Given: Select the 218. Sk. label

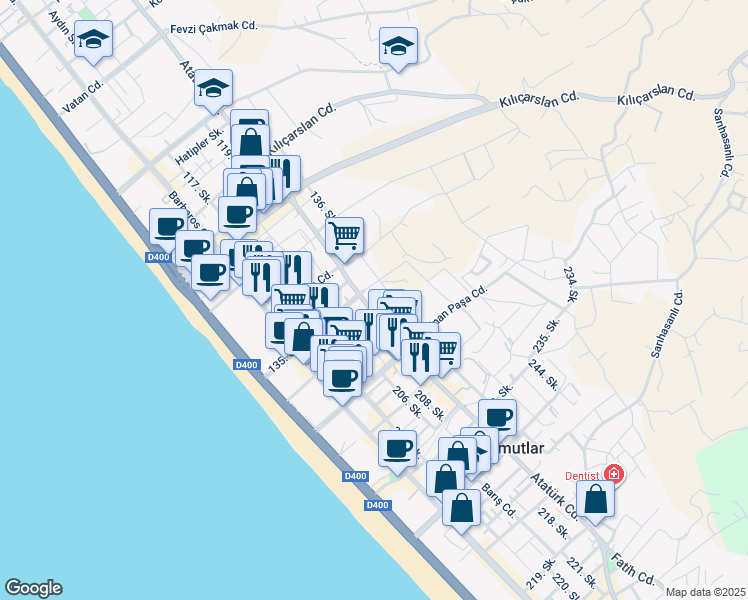Looking at the screenshot, I should coord(553,524).
